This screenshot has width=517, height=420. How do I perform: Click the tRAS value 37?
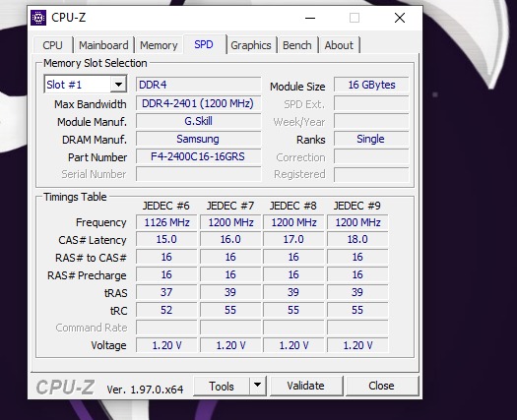click(166, 292)
